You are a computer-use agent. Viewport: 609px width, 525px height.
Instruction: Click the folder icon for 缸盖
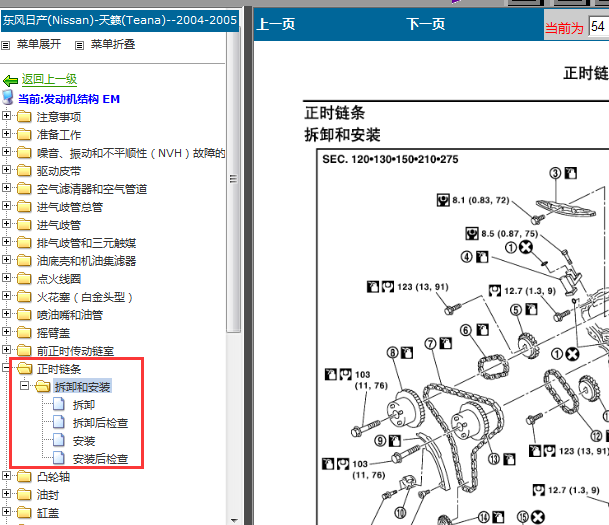point(24,512)
